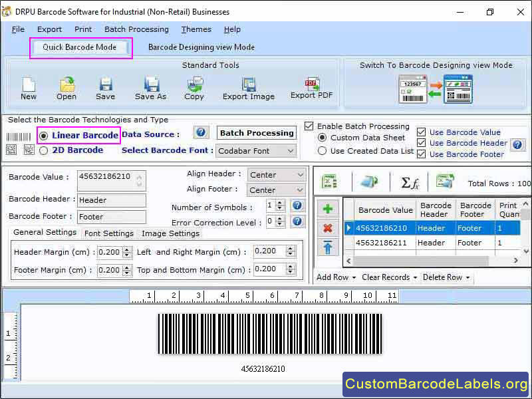Viewport: 532px width, 399px height.
Task: Open the Themes menu
Action: pos(196,29)
